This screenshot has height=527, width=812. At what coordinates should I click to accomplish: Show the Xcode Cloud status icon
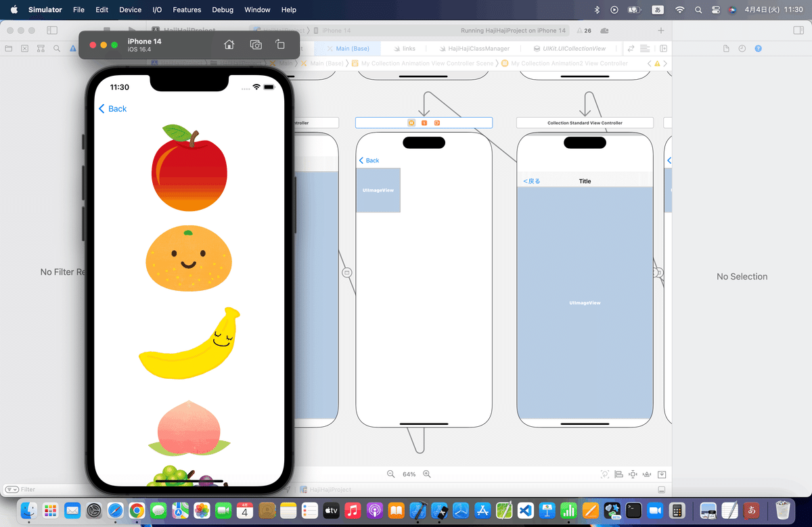[605, 30]
